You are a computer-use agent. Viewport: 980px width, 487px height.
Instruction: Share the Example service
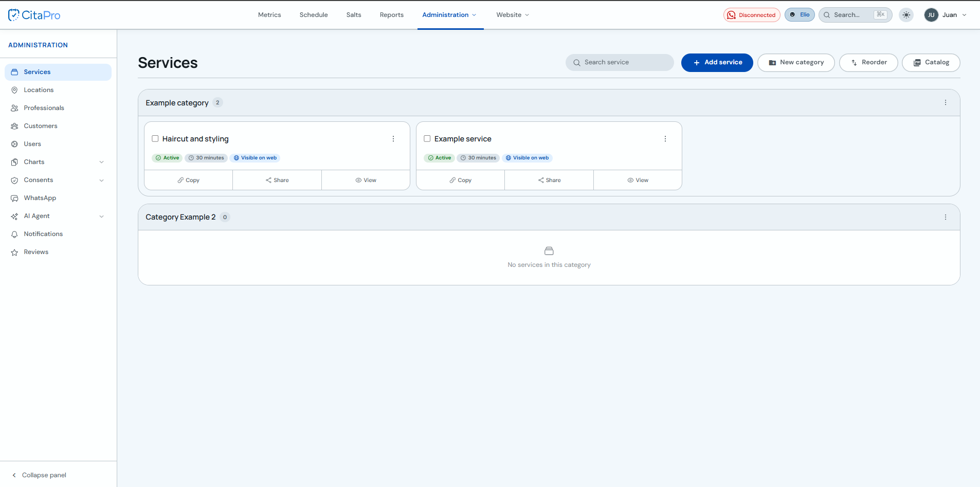click(x=549, y=180)
